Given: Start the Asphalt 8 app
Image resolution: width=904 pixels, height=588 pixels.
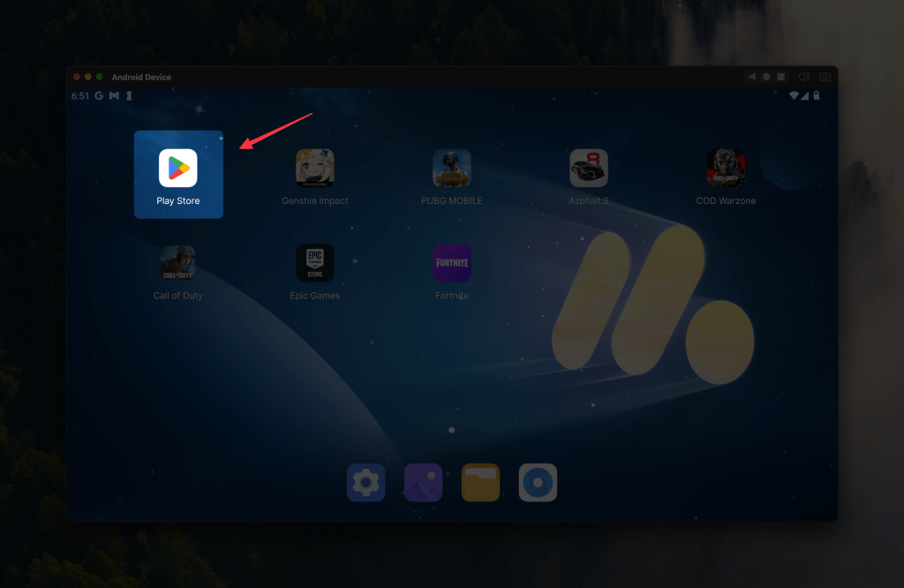Looking at the screenshot, I should [x=589, y=168].
